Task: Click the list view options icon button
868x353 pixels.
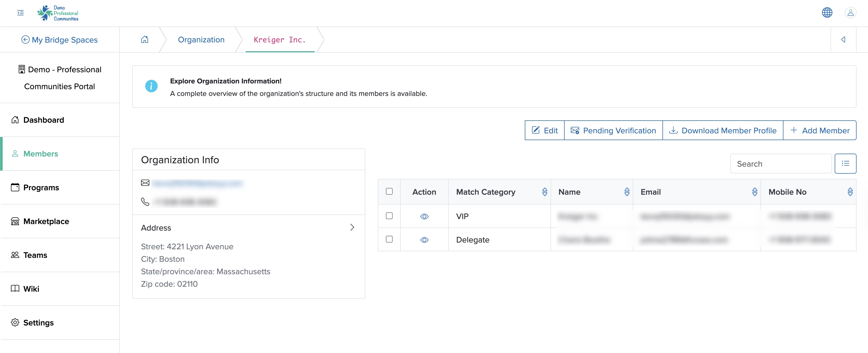Action: coord(845,164)
